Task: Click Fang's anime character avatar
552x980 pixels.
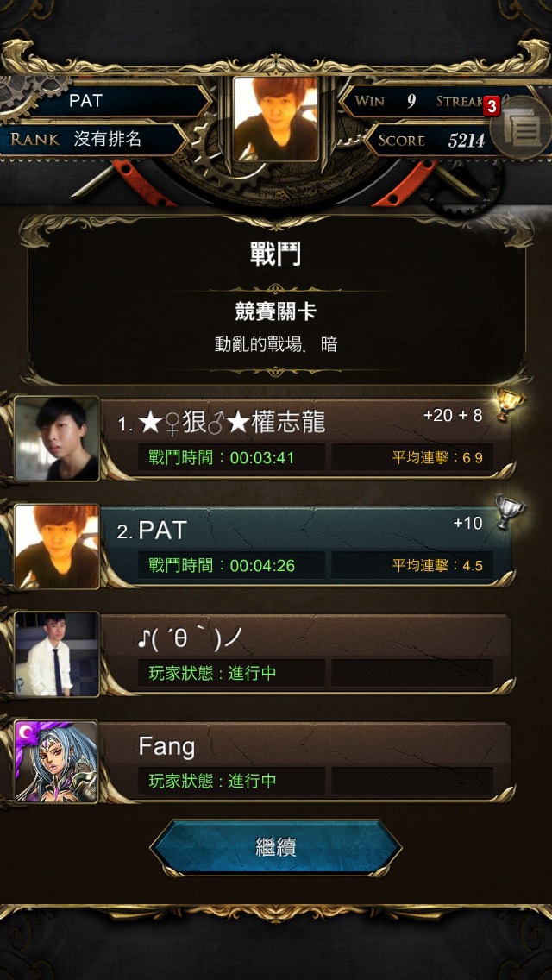Action: 57,762
